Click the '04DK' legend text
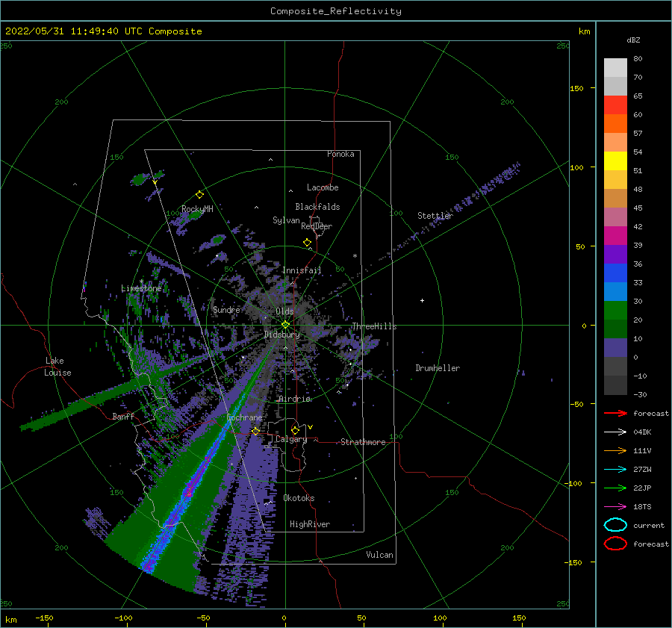Screen dimensions: 672x628 642,432
